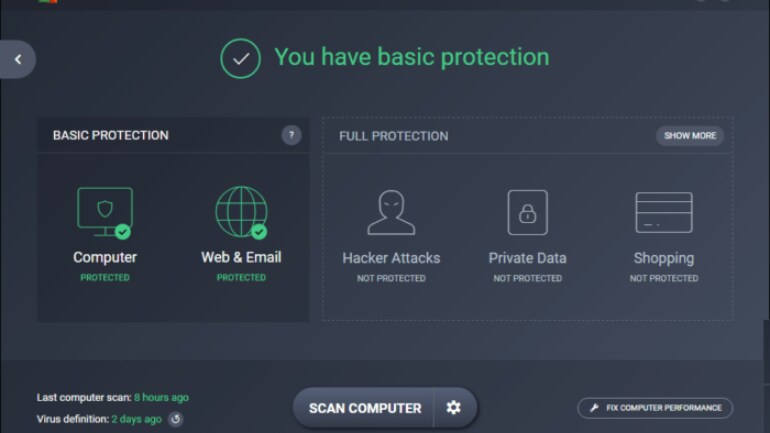Image resolution: width=770 pixels, height=433 pixels.
Task: Open scan settings gear icon
Action: pos(454,407)
